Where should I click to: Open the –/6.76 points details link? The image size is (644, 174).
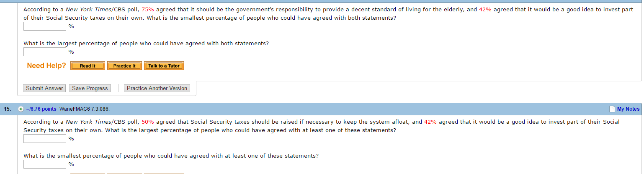[x=41, y=109]
